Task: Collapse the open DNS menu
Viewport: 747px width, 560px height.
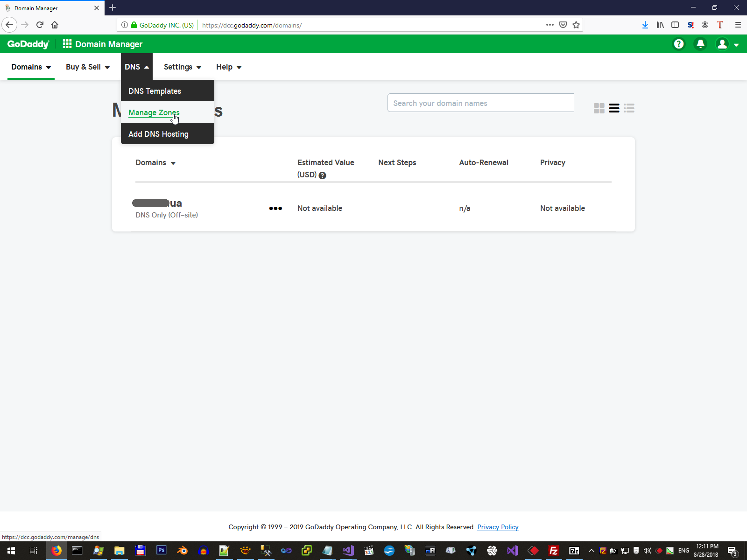Action: point(137,67)
